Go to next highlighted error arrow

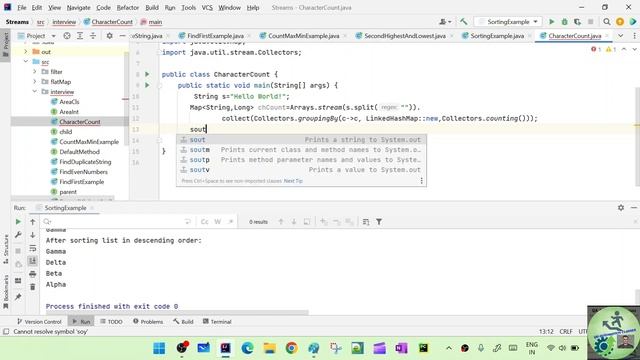pos(634,49)
